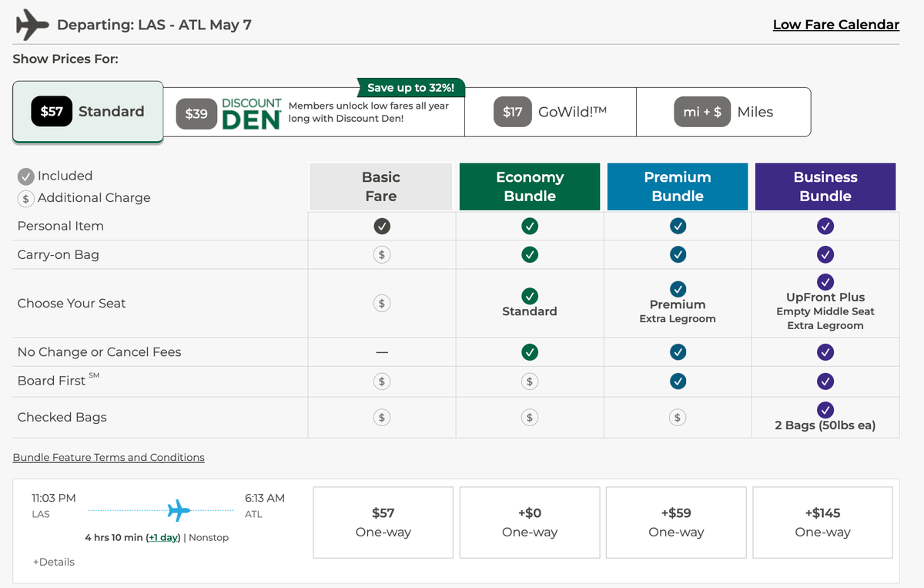Click the Business Bundle No Change Fees checkmark
Image resolution: width=924 pixels, height=588 pixels.
tap(825, 352)
